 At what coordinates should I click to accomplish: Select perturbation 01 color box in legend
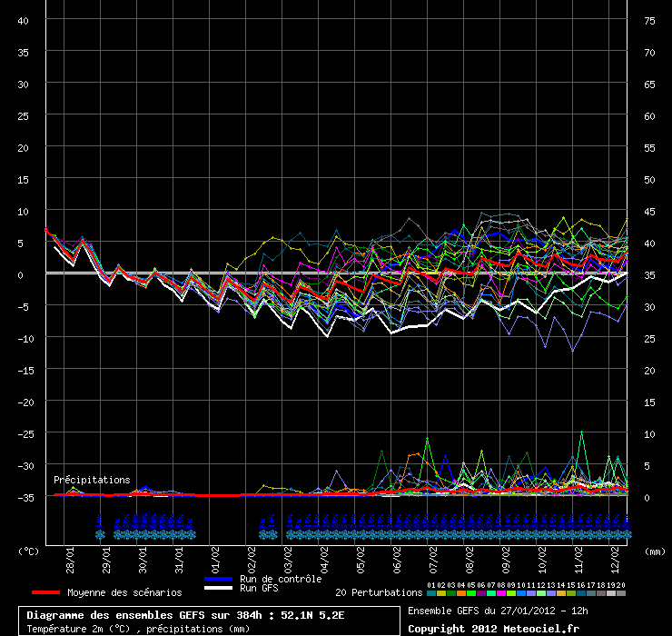[430, 592]
